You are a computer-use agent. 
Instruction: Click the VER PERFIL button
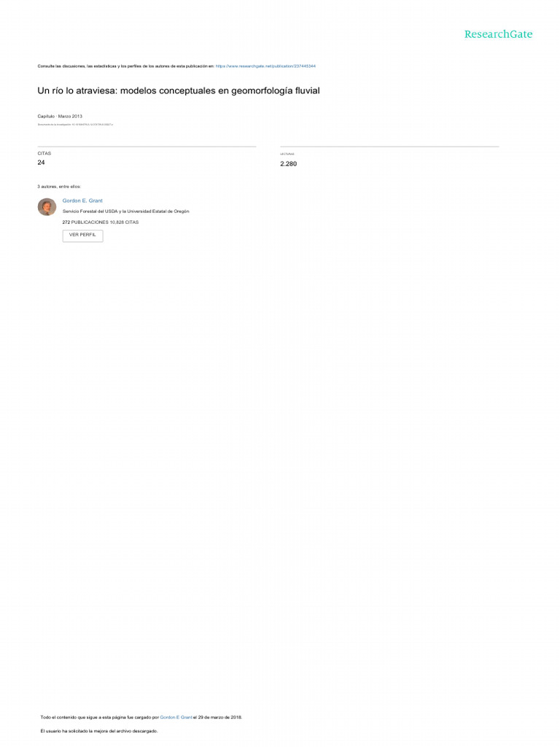[82, 236]
